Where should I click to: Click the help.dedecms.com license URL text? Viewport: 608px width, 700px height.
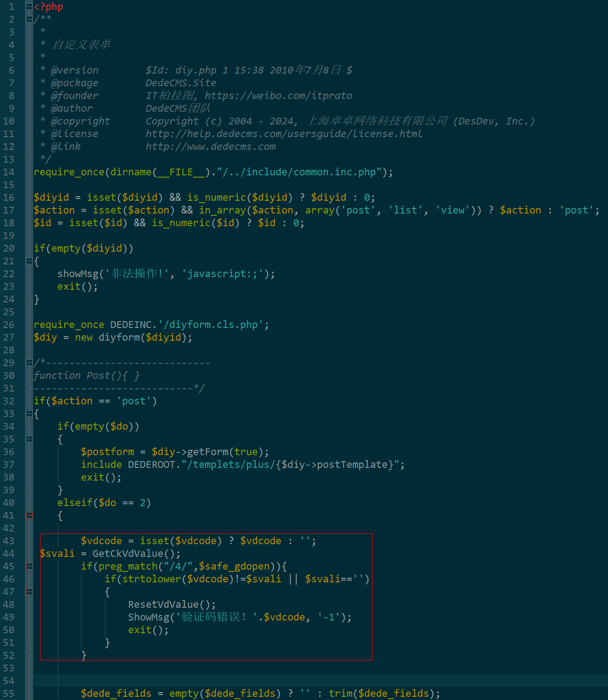(x=284, y=134)
